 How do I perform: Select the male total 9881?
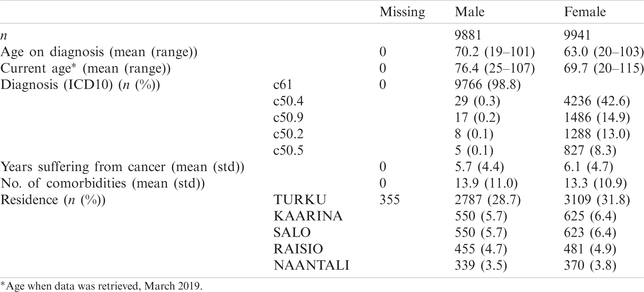[x=468, y=35]
